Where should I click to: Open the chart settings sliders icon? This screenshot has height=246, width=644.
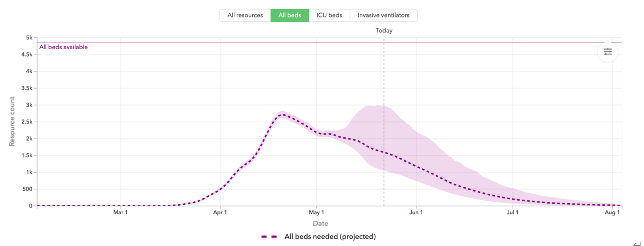[607, 52]
